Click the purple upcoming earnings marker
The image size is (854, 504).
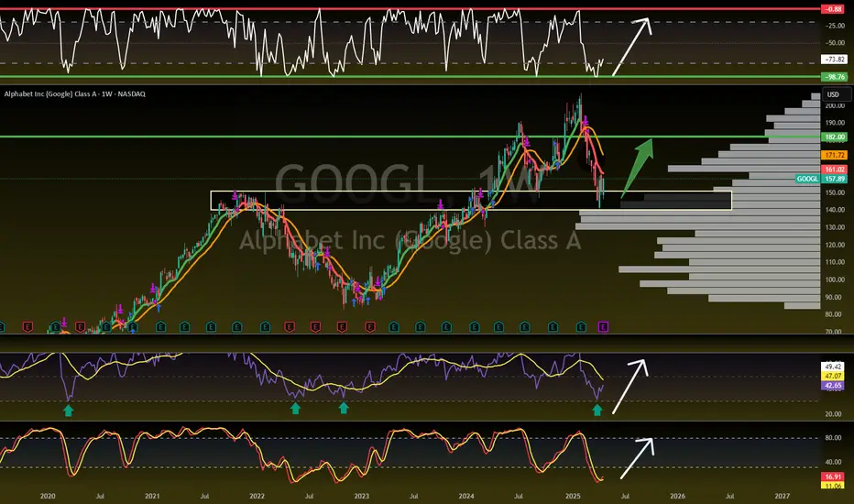[603, 327]
